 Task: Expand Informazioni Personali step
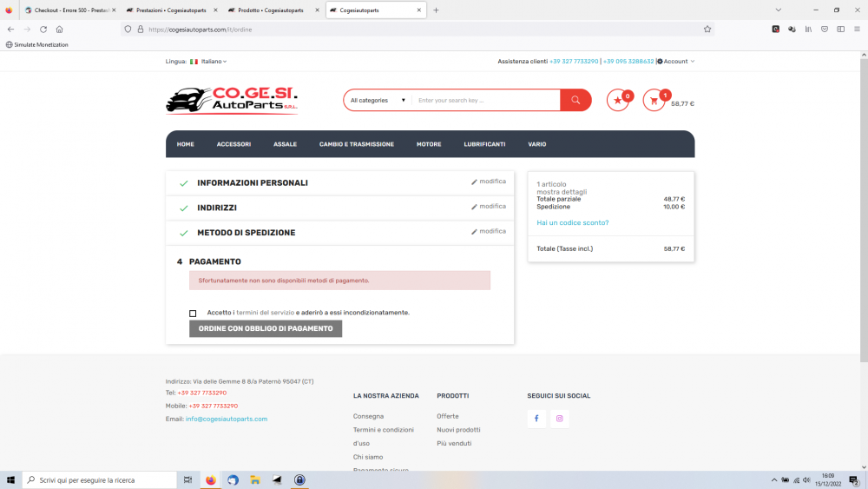pyautogui.click(x=253, y=182)
